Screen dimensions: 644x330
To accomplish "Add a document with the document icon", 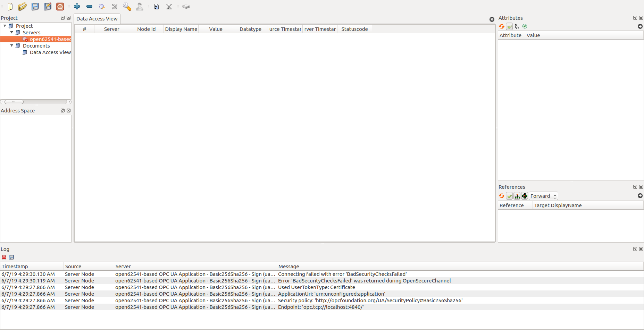I will 157,7.
